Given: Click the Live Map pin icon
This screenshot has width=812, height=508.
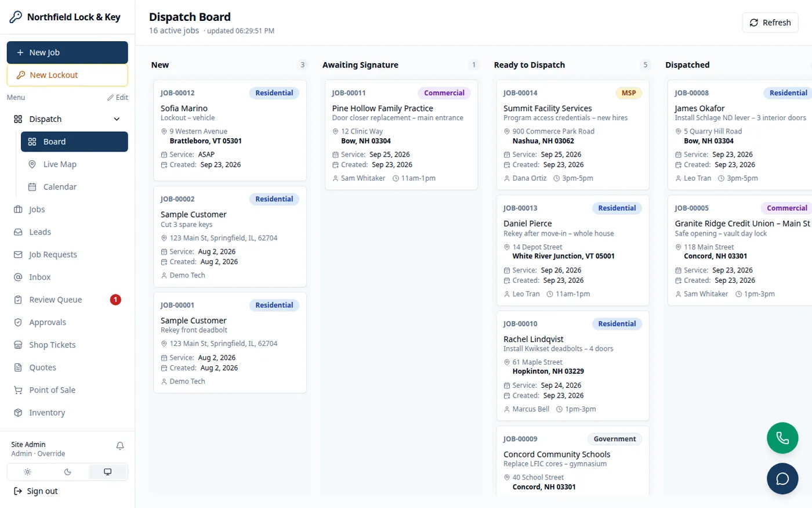Looking at the screenshot, I should click(32, 164).
